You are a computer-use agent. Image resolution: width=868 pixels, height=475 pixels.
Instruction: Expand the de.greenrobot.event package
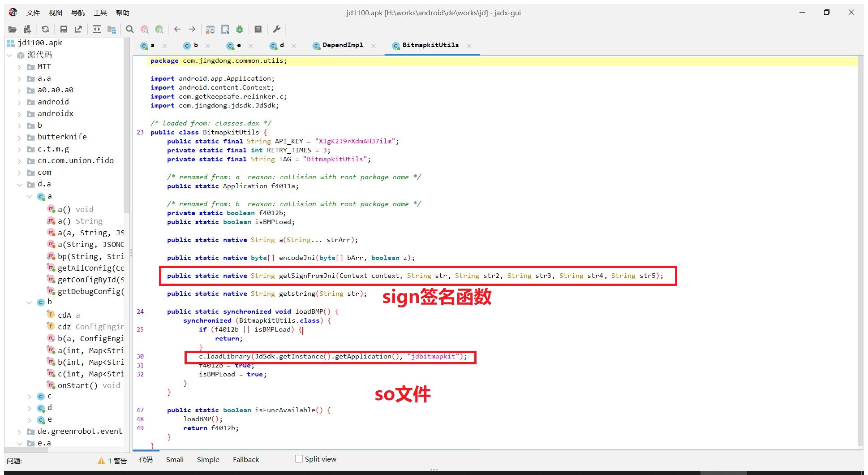[19, 431]
